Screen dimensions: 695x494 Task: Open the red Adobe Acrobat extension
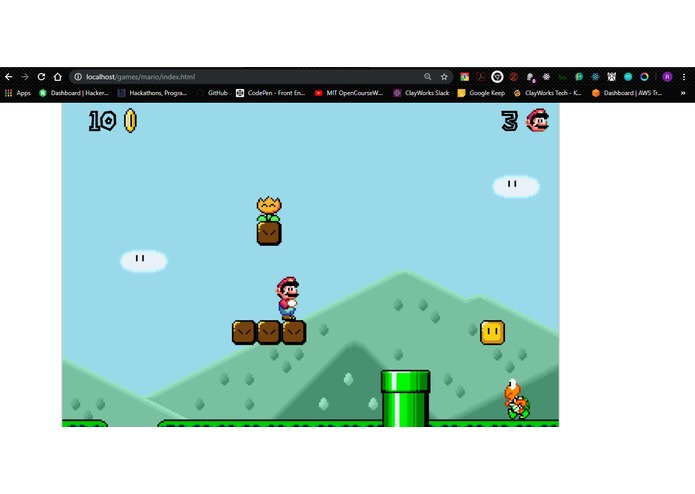pyautogui.click(x=481, y=77)
